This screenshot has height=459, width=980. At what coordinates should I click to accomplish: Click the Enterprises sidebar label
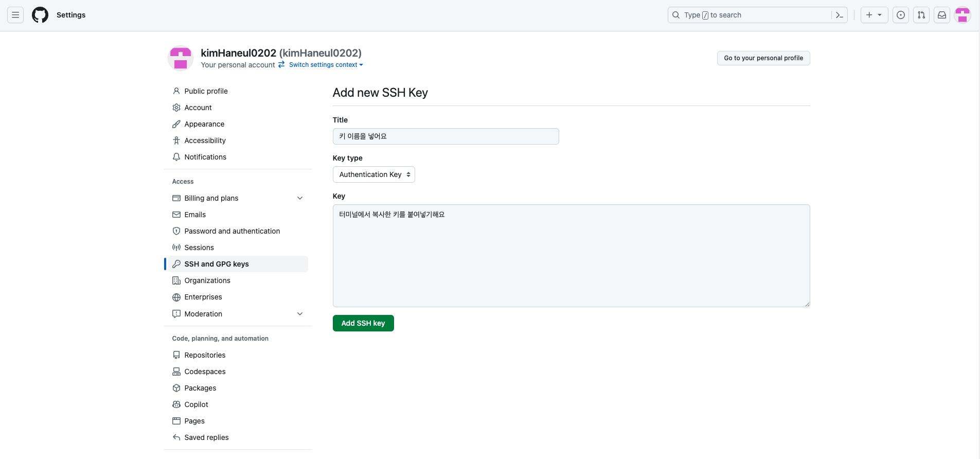click(203, 297)
